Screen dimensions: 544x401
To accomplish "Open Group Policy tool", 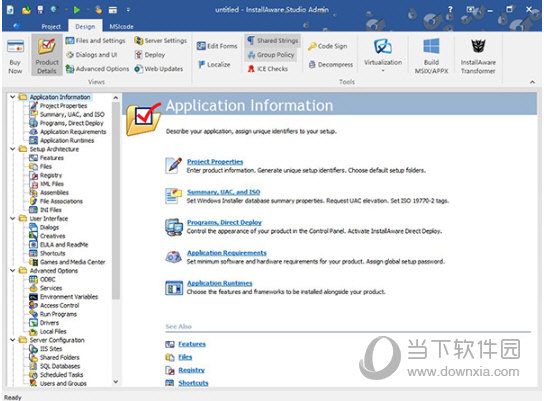I will click(x=271, y=55).
